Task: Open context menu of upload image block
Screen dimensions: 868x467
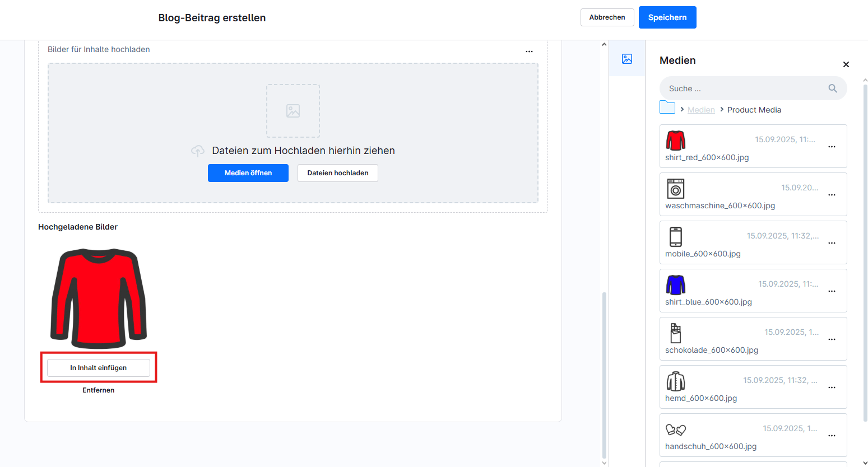Action: coord(529,52)
